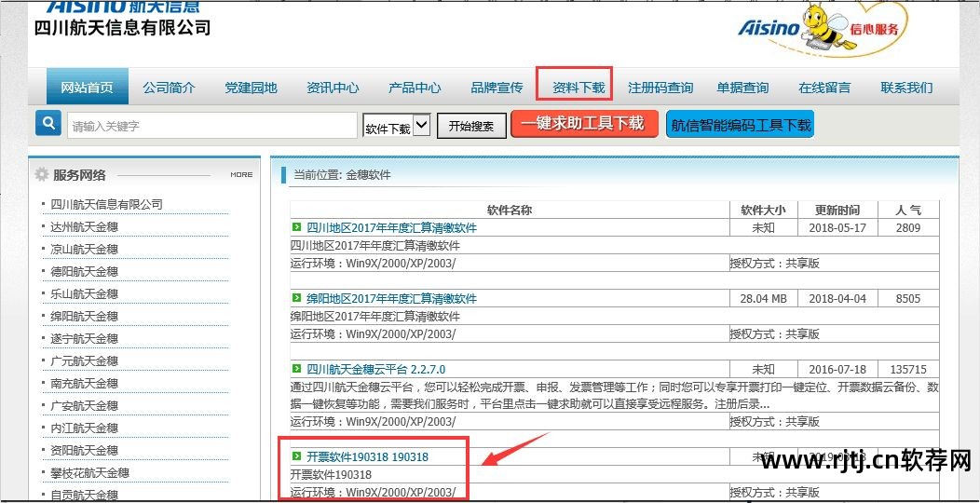Select 凉山航天金穗 in the sidebar
Image resolution: width=980 pixels, height=503 pixels.
click(85, 250)
